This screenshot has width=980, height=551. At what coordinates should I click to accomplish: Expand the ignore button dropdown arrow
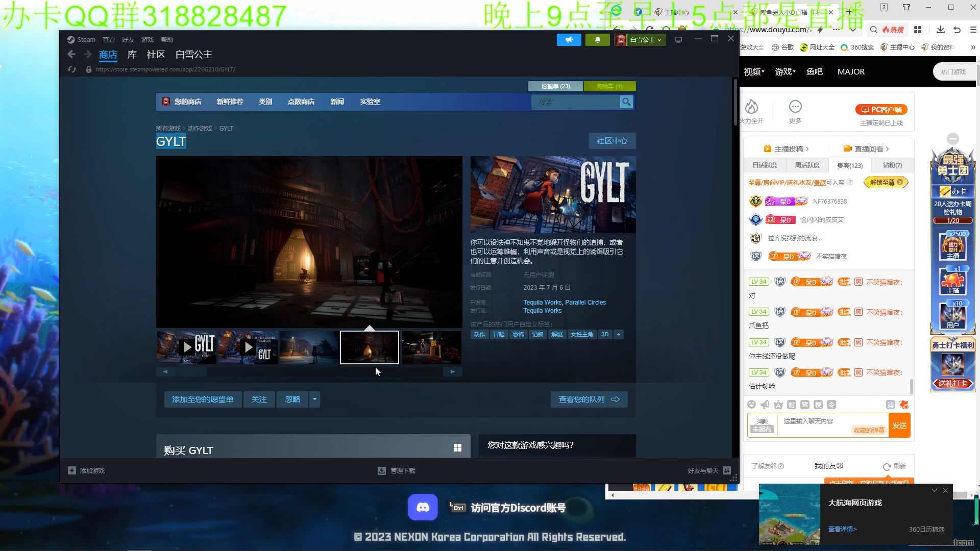coord(315,399)
